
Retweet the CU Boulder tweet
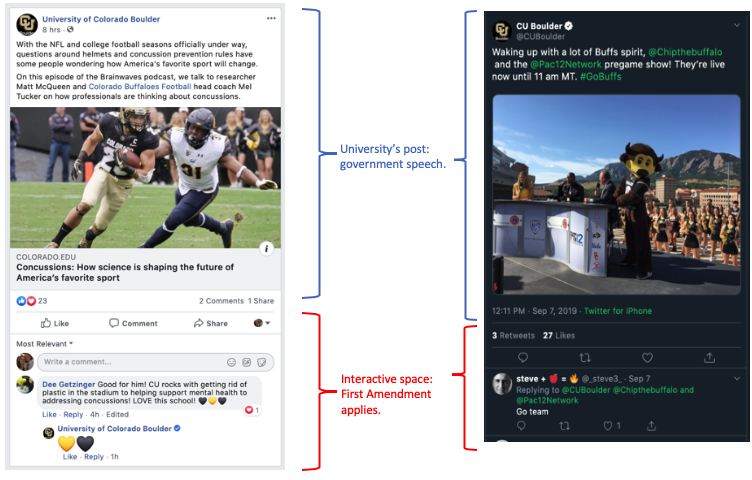pyautogui.click(x=585, y=358)
